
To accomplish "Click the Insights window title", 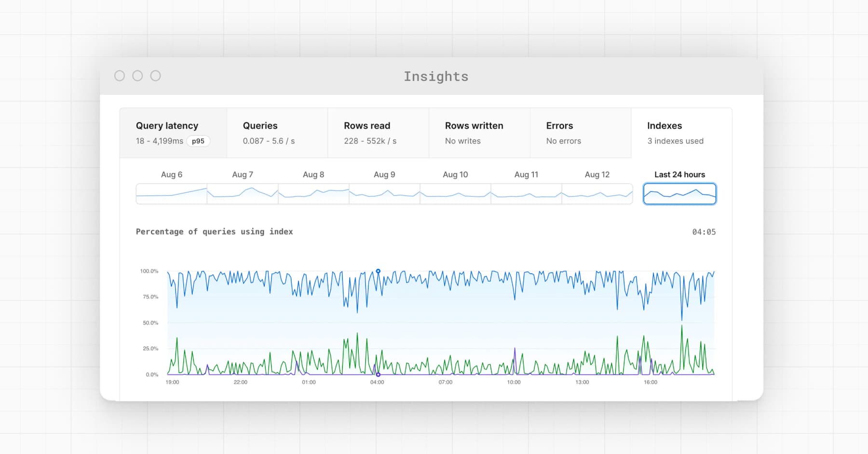I will [x=436, y=77].
